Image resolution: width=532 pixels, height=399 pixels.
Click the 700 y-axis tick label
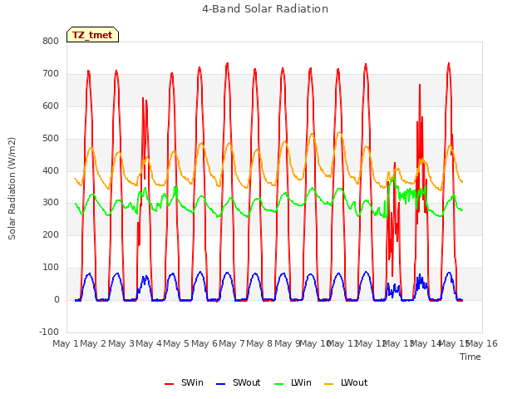point(51,74)
